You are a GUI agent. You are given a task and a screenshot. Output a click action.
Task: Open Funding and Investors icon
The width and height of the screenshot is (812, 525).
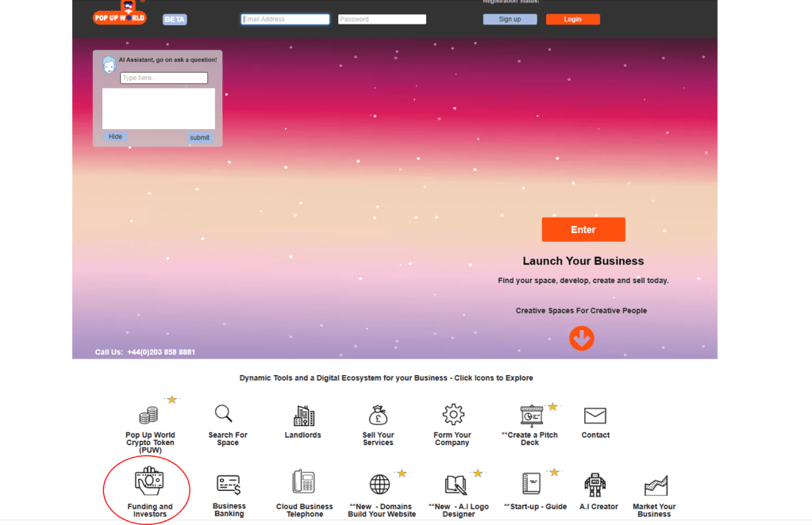pyautogui.click(x=148, y=481)
